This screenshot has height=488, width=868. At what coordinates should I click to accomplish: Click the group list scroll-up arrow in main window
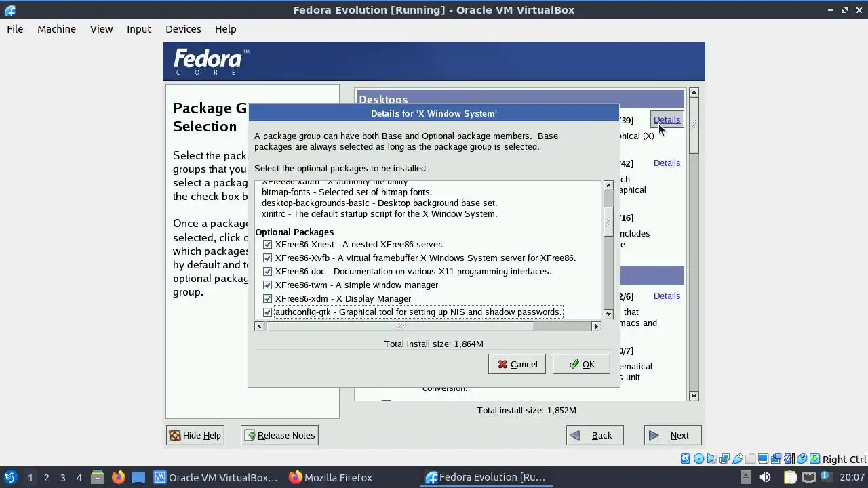[x=694, y=92]
